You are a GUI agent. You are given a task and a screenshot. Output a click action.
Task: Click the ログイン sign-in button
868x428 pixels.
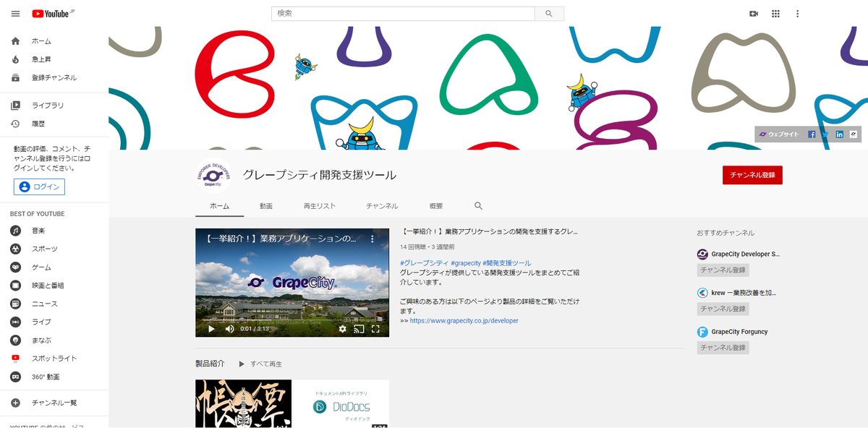39,187
